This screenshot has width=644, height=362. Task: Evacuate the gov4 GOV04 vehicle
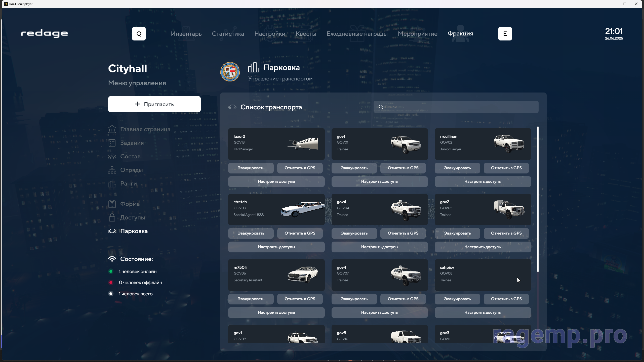point(354,233)
